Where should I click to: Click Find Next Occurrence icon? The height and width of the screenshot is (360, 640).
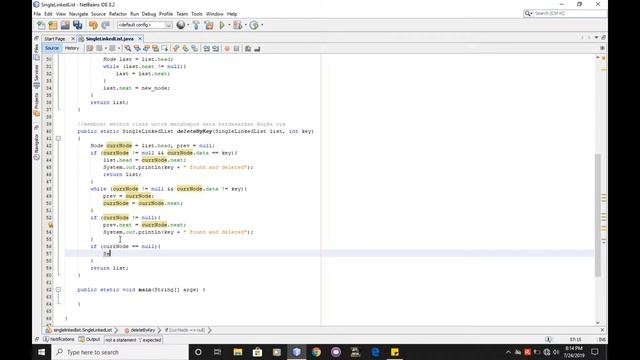coord(147,49)
